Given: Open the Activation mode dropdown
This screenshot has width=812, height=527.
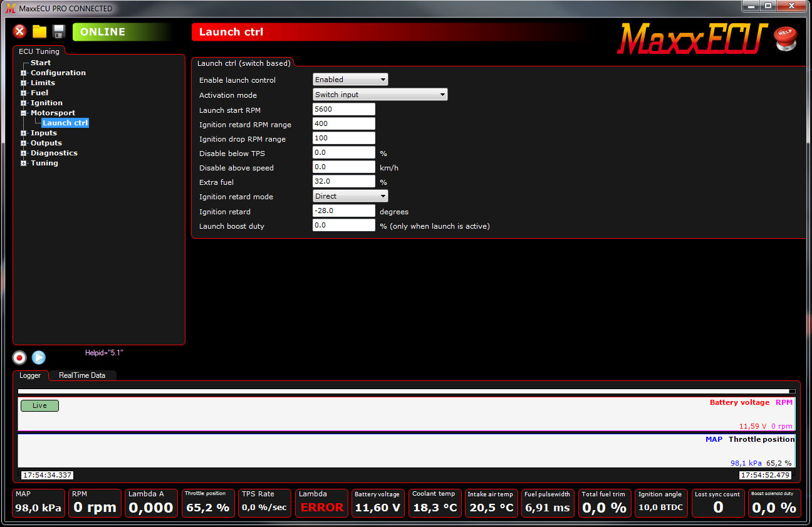Looking at the screenshot, I should pos(380,95).
